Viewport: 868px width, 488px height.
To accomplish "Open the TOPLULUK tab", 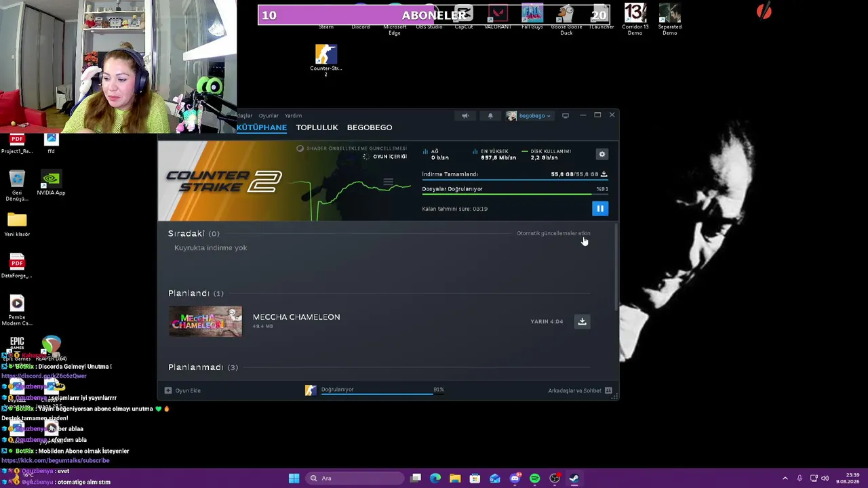I will pos(317,127).
